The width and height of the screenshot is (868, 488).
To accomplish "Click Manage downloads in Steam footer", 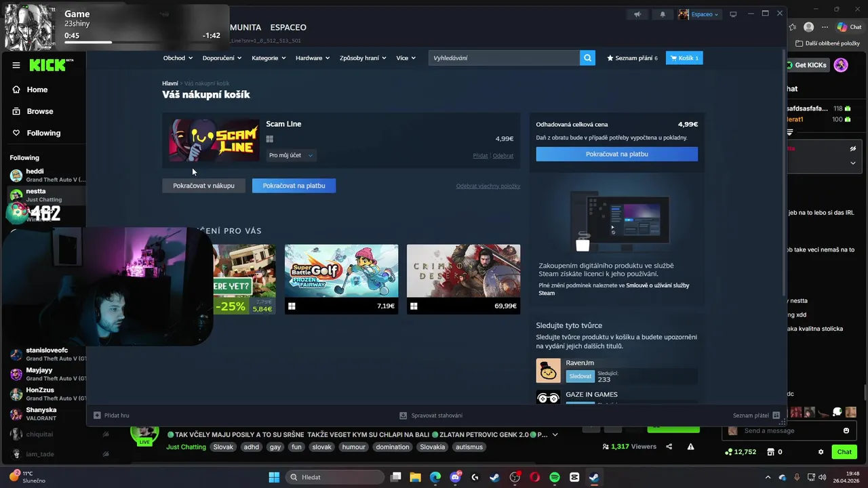I will pos(431,415).
